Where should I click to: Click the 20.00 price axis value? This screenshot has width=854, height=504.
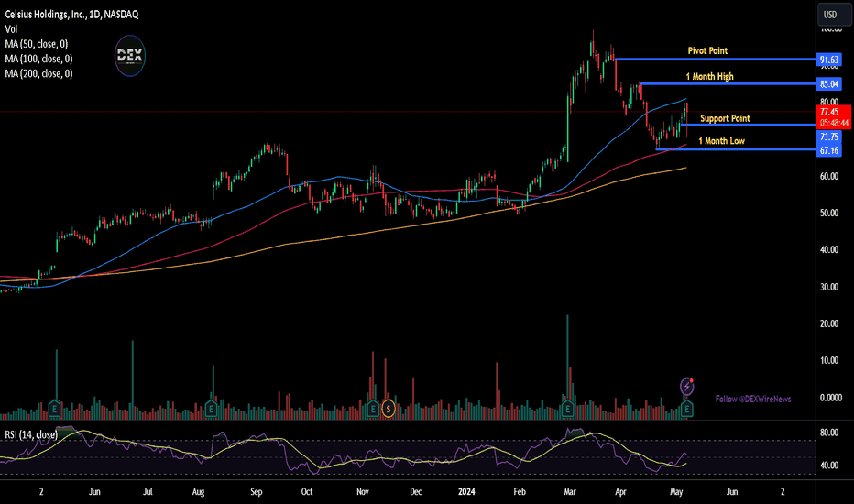[829, 323]
